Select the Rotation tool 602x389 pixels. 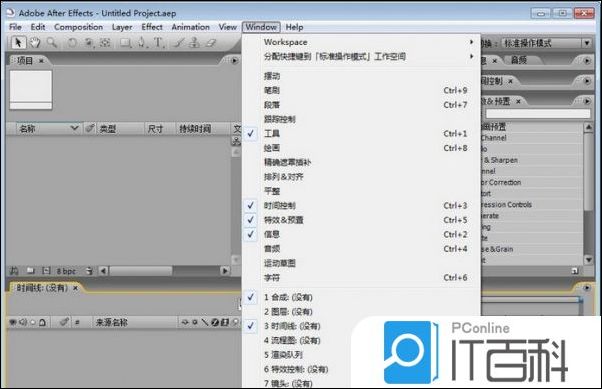pyautogui.click(x=72, y=43)
